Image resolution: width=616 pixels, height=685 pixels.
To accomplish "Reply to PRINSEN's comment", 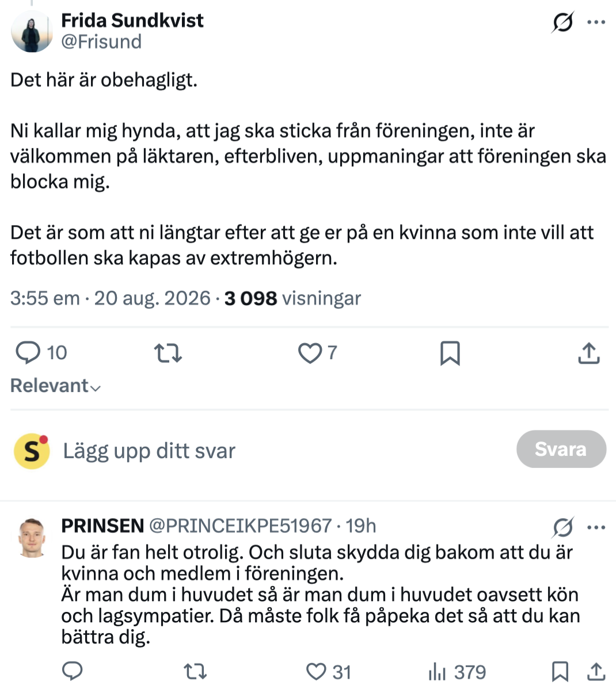I will click(73, 671).
